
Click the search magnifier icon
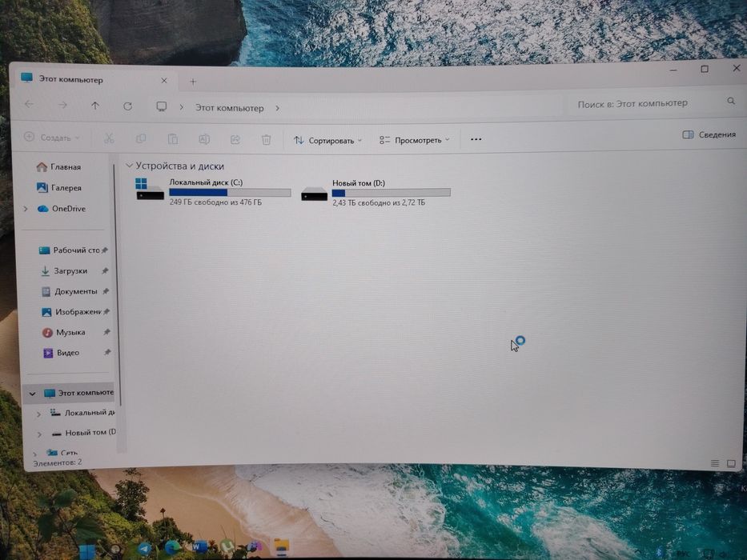[731, 101]
